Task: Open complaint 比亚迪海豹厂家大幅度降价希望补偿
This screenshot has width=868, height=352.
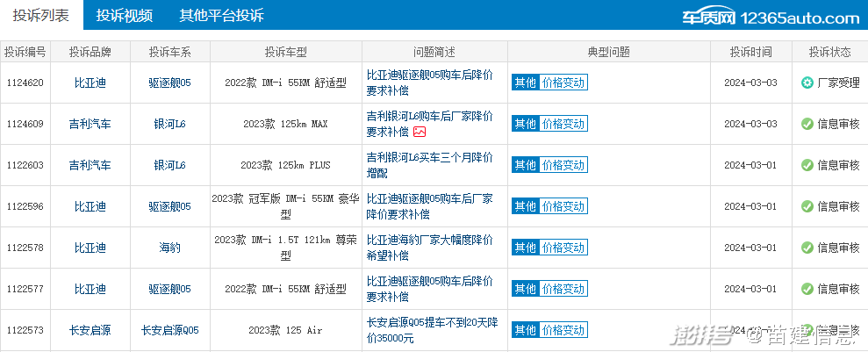Action: click(x=429, y=248)
